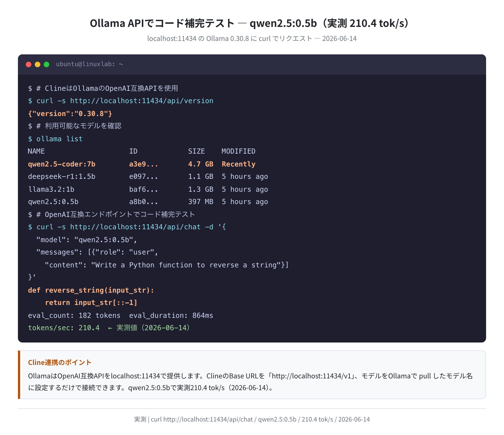Click qwen2.5:0.5b in the model list
The height and width of the screenshot is (435, 504).
(x=53, y=202)
